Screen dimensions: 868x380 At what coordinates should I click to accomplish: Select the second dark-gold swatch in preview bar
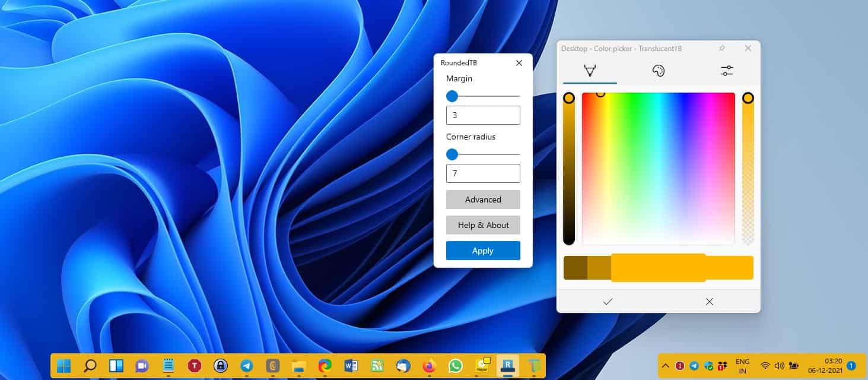[x=599, y=268]
